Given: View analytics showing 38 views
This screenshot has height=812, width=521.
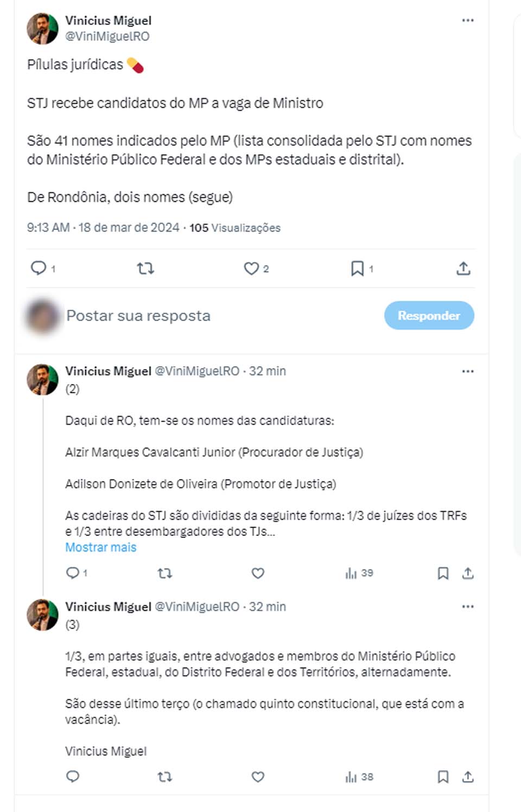Looking at the screenshot, I should click(359, 777).
